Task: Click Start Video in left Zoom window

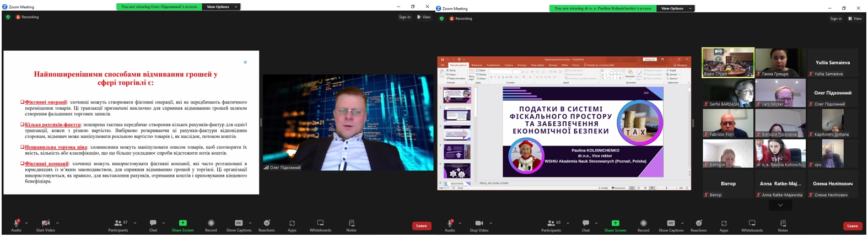Action: 46,225
